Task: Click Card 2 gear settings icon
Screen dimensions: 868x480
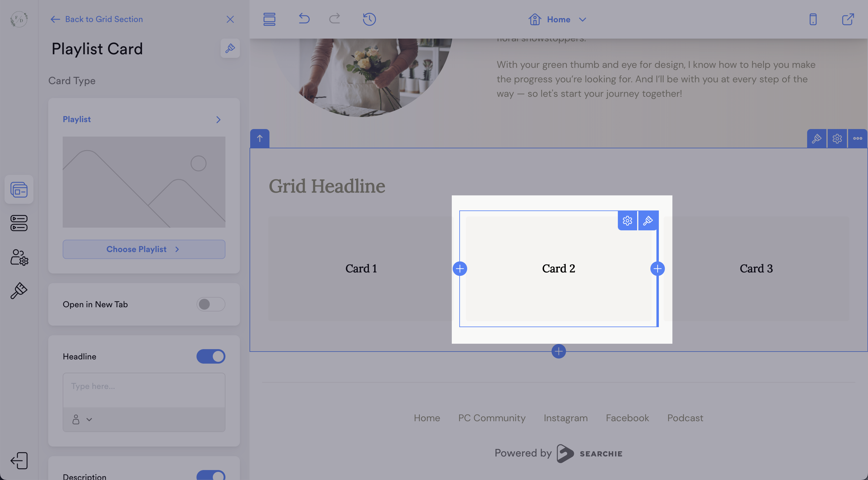Action: (627, 221)
